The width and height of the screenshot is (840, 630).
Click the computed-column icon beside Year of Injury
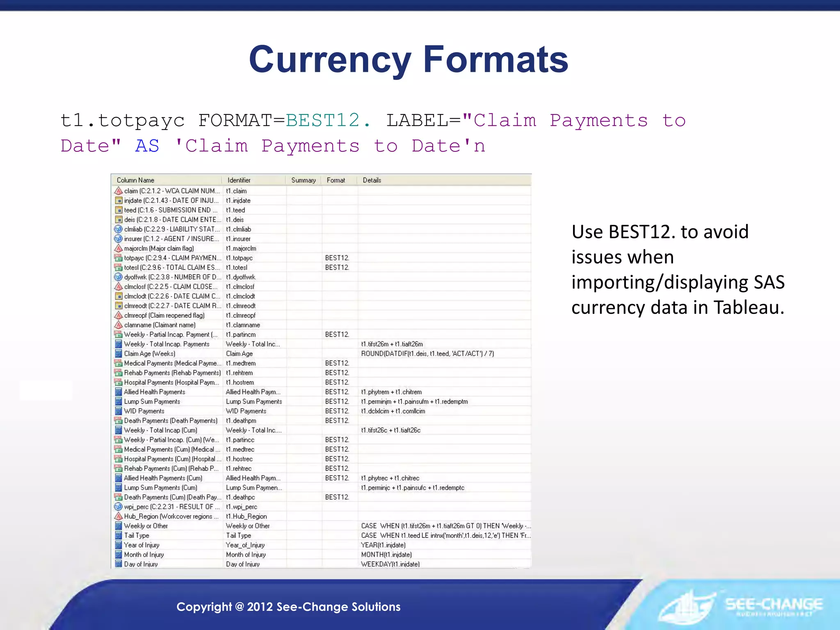coord(118,545)
